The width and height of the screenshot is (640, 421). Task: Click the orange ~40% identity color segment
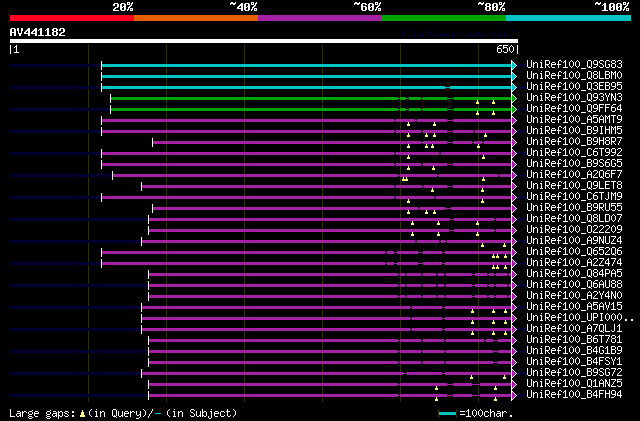click(x=196, y=18)
